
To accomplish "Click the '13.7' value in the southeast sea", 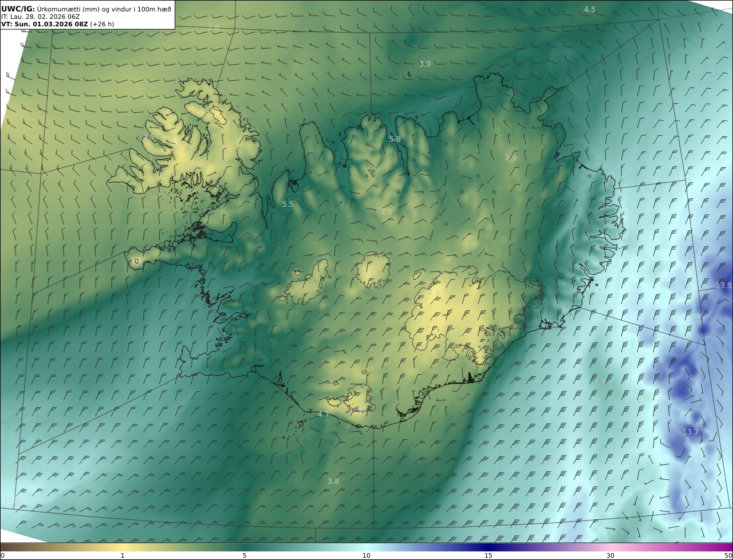I will (691, 432).
